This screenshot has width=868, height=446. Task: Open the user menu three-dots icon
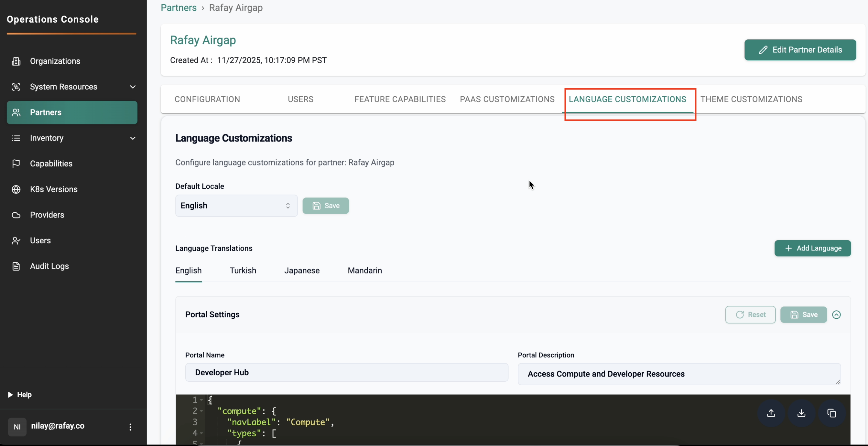[130, 427]
